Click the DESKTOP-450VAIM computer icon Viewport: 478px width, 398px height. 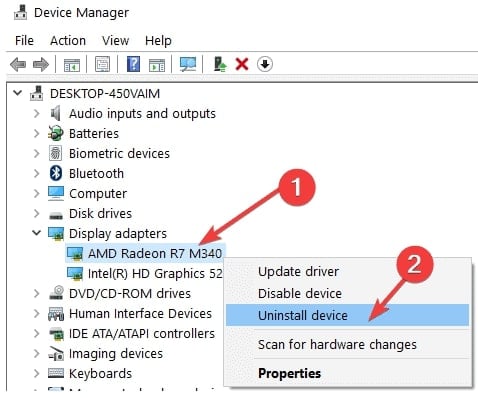[37, 93]
